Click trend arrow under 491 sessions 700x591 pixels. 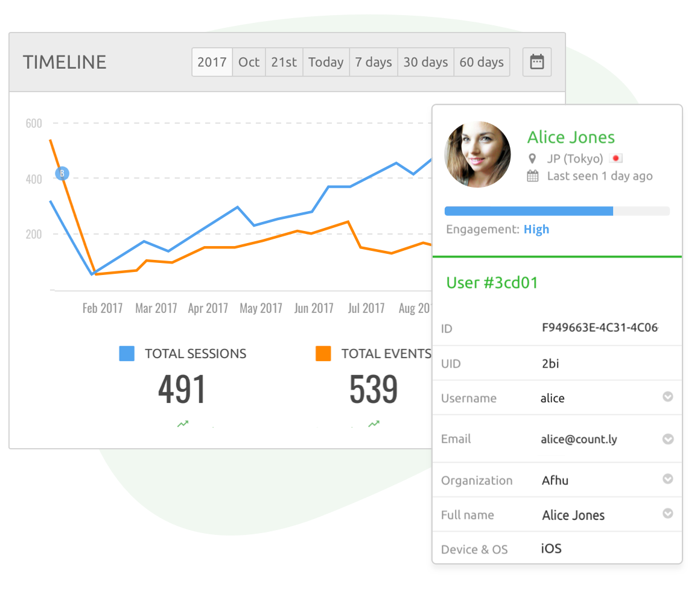click(x=183, y=424)
